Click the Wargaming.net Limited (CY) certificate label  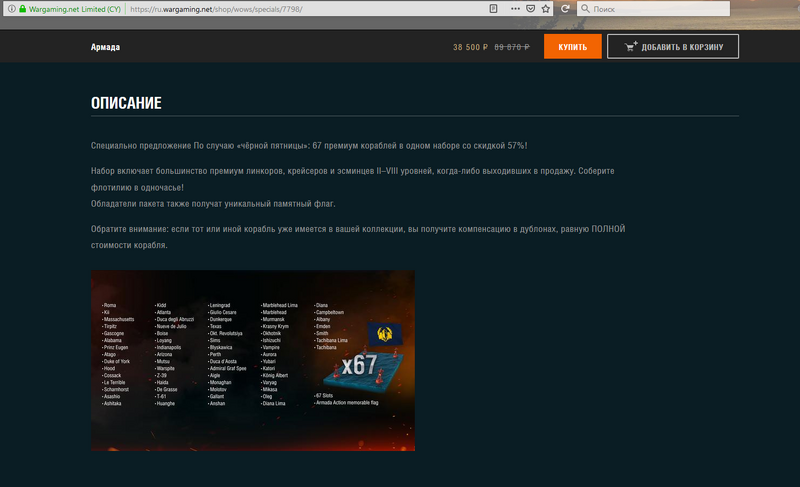[x=74, y=9]
